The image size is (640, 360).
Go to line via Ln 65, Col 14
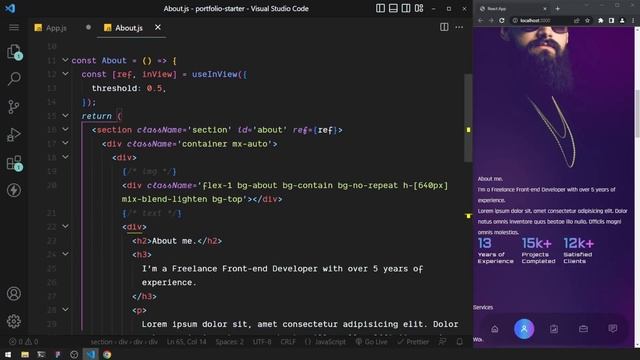pos(187,342)
